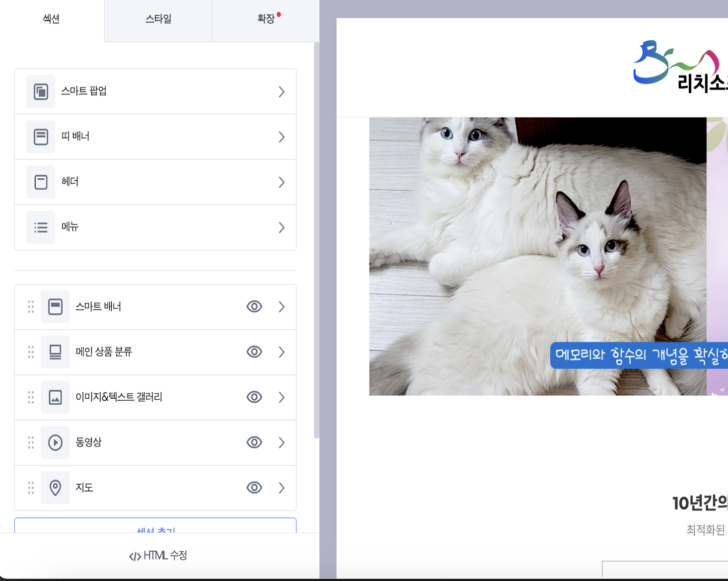The height and width of the screenshot is (581, 728).
Task: Open 헤더 settings with its arrow
Action: (x=282, y=182)
